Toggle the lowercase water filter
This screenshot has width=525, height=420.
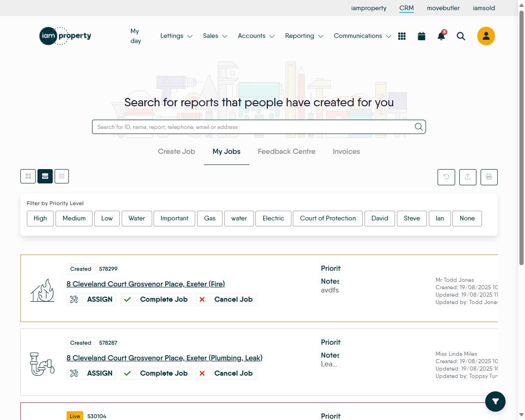pos(239,219)
